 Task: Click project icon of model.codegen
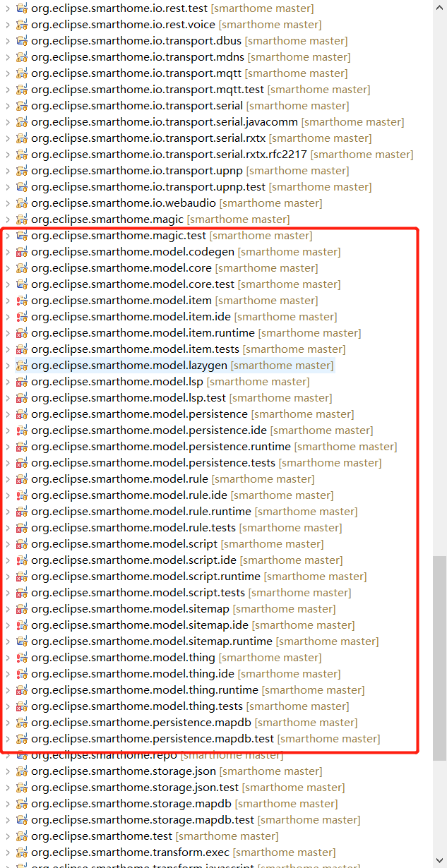[22, 252]
